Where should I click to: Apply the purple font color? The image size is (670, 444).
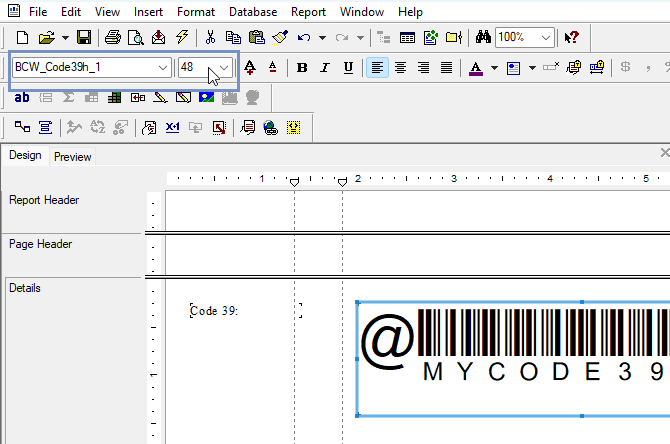(x=476, y=68)
